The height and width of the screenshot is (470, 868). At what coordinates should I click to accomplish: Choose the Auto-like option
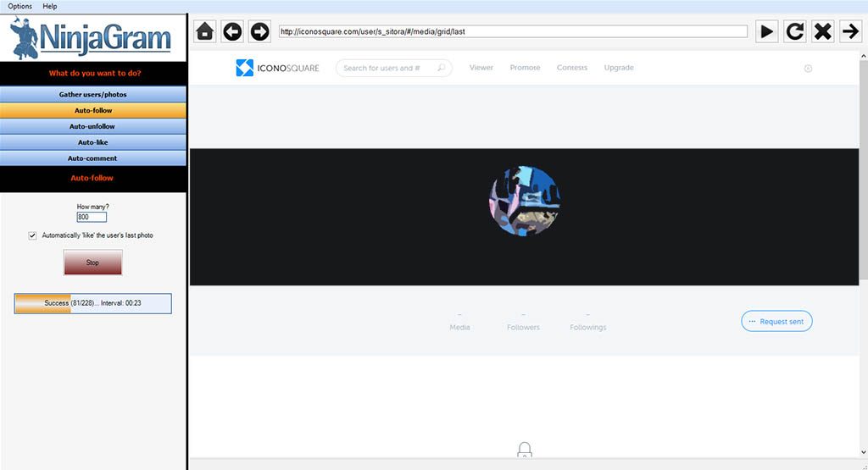(x=92, y=142)
